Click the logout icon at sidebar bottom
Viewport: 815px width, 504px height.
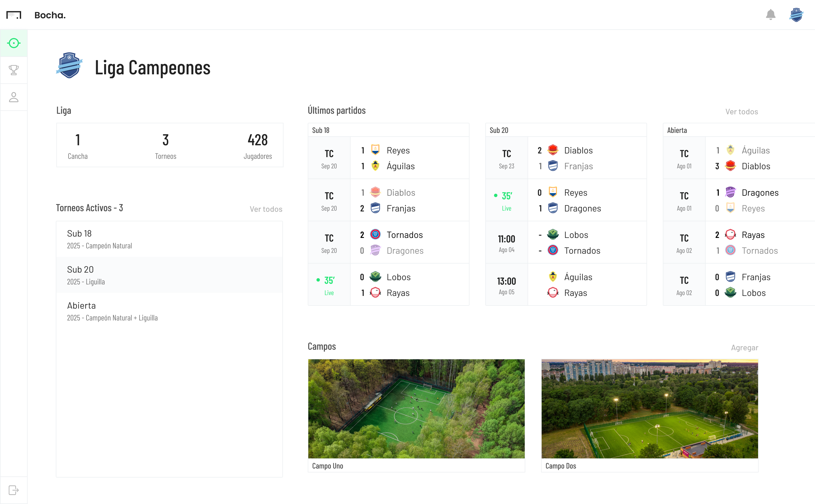tap(14, 490)
